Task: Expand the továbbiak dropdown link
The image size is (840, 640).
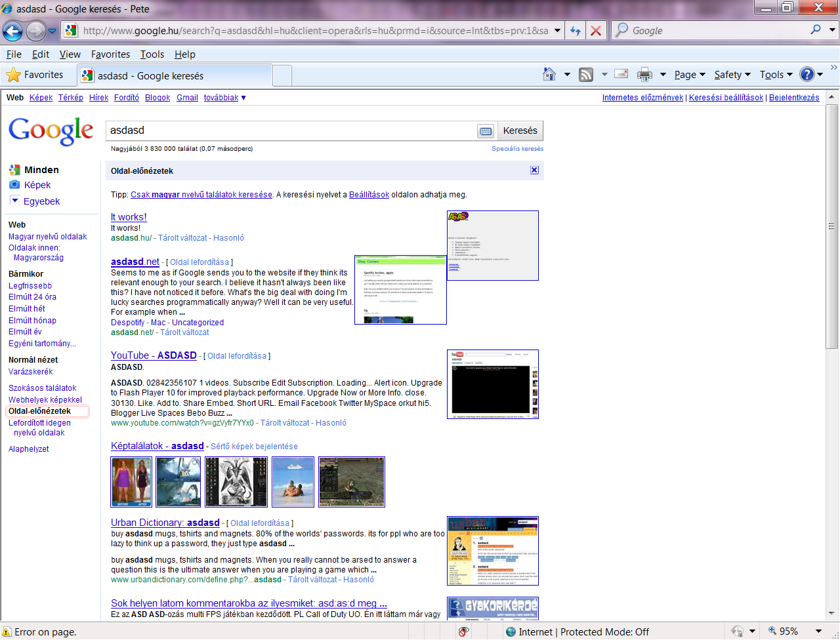Action: pos(225,98)
